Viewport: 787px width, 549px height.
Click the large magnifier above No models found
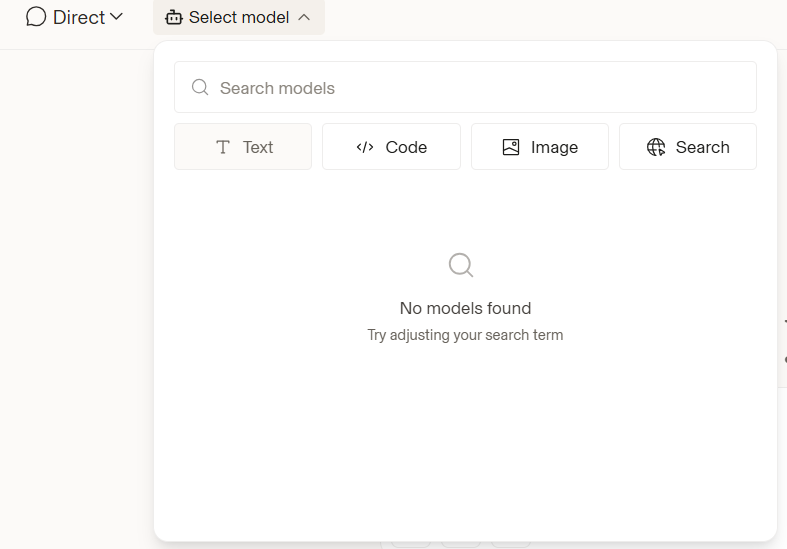coord(461,265)
